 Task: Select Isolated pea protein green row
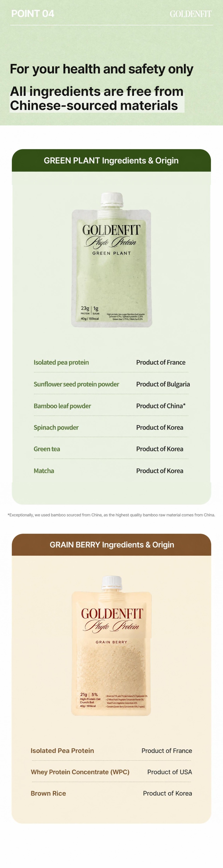[111, 362]
